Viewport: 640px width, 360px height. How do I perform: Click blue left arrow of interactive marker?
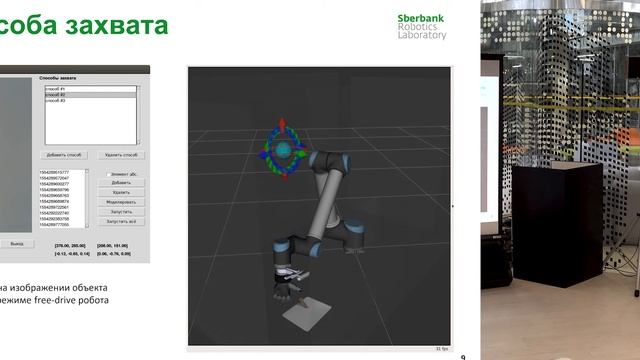pos(263,154)
